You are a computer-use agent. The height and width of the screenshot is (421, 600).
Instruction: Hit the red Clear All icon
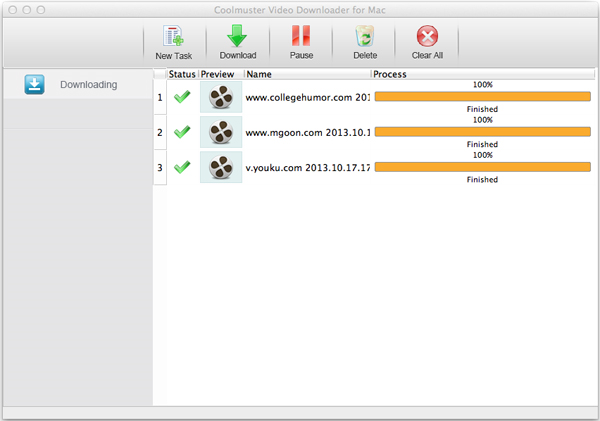point(427,37)
